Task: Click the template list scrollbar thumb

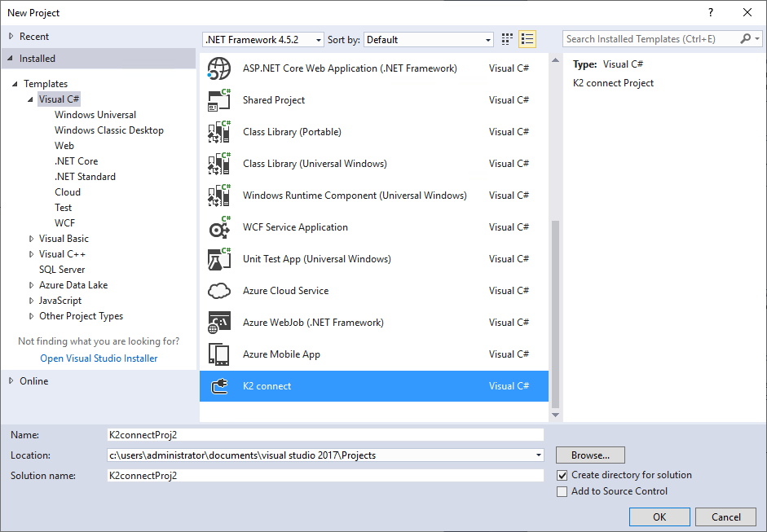Action: pyautogui.click(x=555, y=314)
